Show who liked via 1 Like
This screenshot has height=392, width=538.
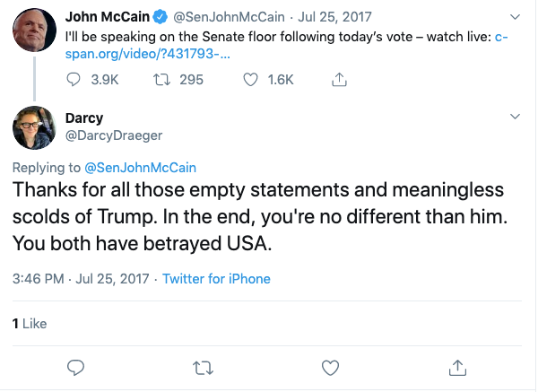pyautogui.click(x=30, y=323)
